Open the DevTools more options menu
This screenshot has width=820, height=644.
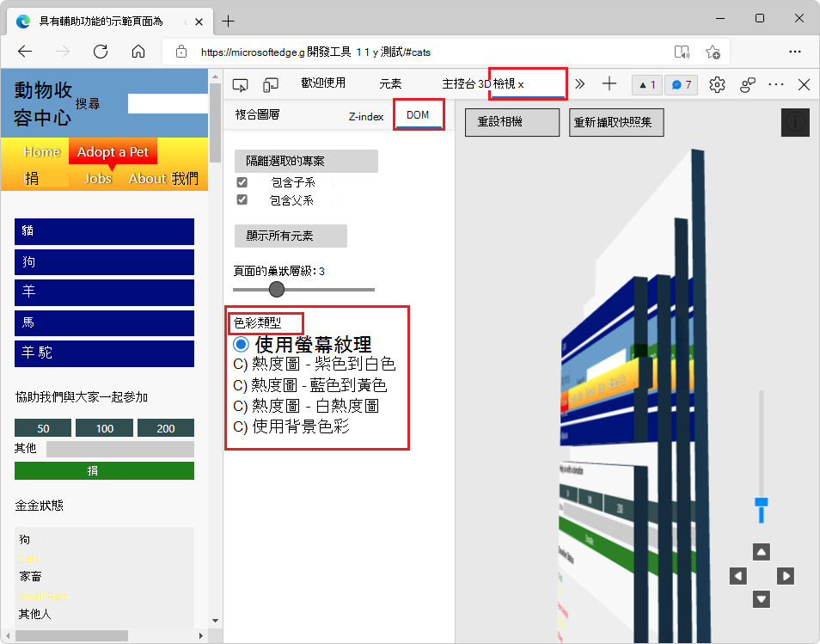[x=775, y=83]
